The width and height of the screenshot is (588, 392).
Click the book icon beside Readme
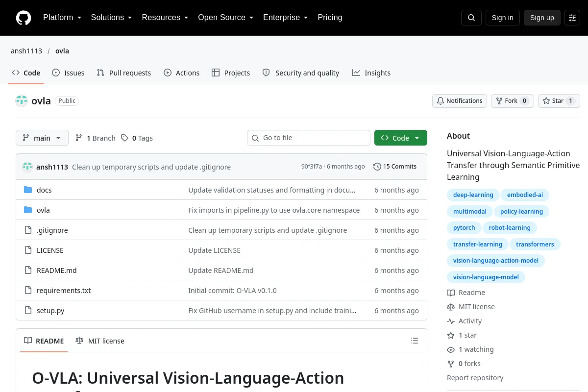point(451,293)
